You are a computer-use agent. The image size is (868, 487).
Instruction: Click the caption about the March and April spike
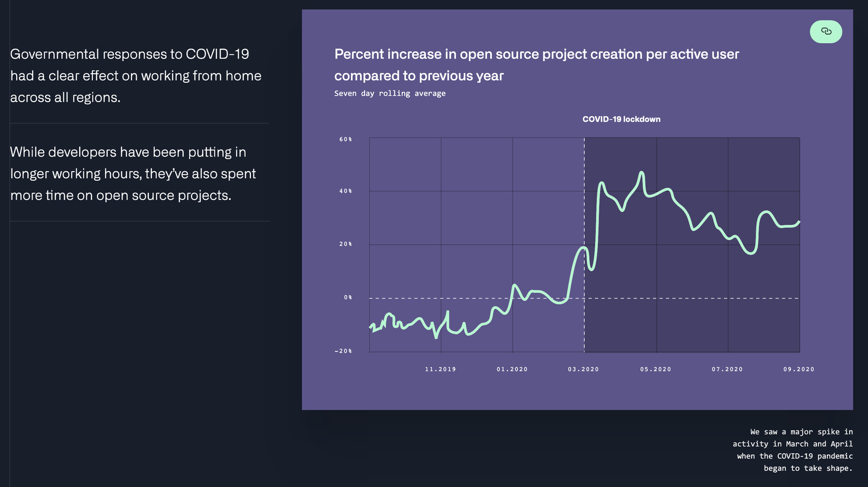[x=792, y=450]
